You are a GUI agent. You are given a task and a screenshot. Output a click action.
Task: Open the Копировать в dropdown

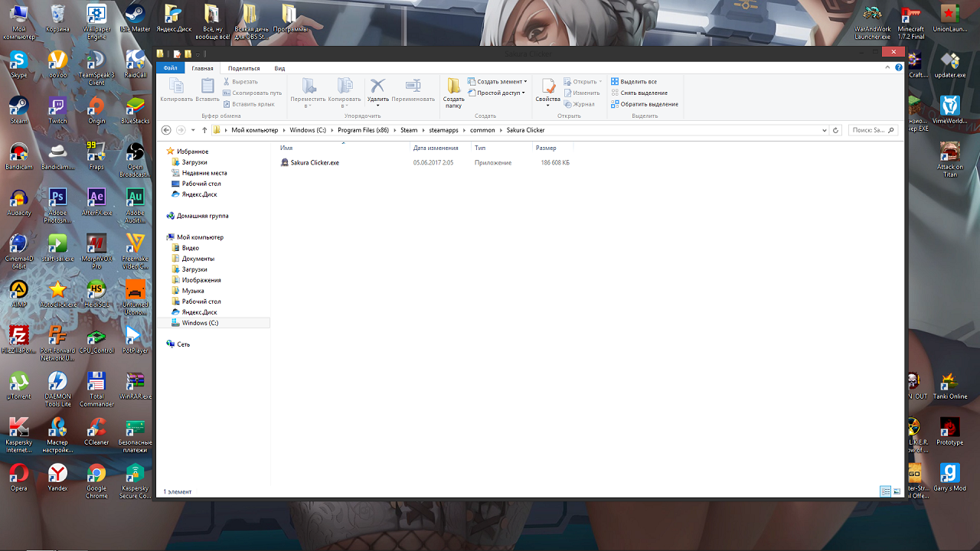coord(345,92)
